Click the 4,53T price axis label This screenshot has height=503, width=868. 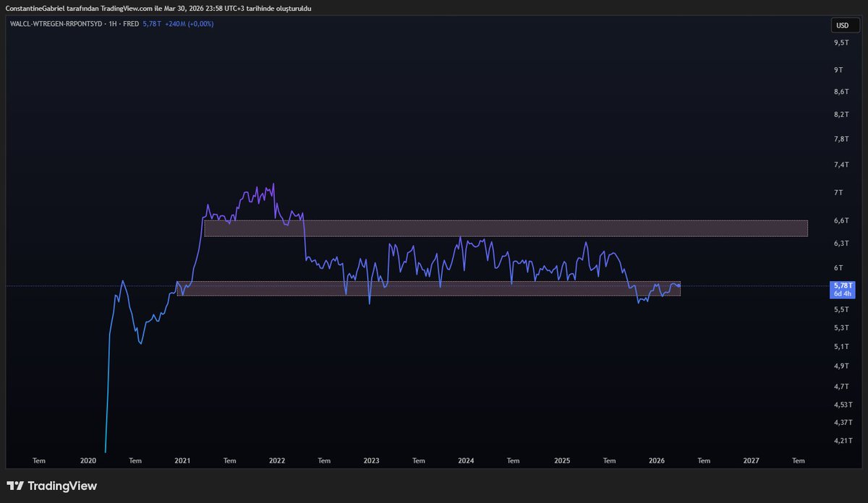[843, 405]
